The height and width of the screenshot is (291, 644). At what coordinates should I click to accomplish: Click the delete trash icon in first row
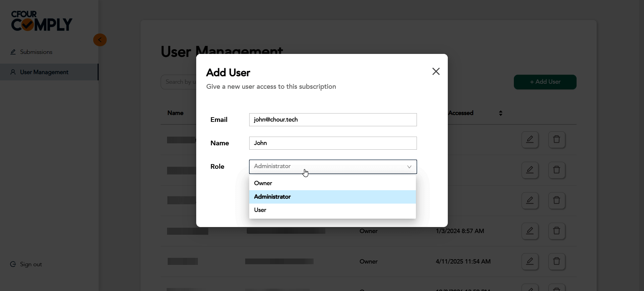point(557,140)
